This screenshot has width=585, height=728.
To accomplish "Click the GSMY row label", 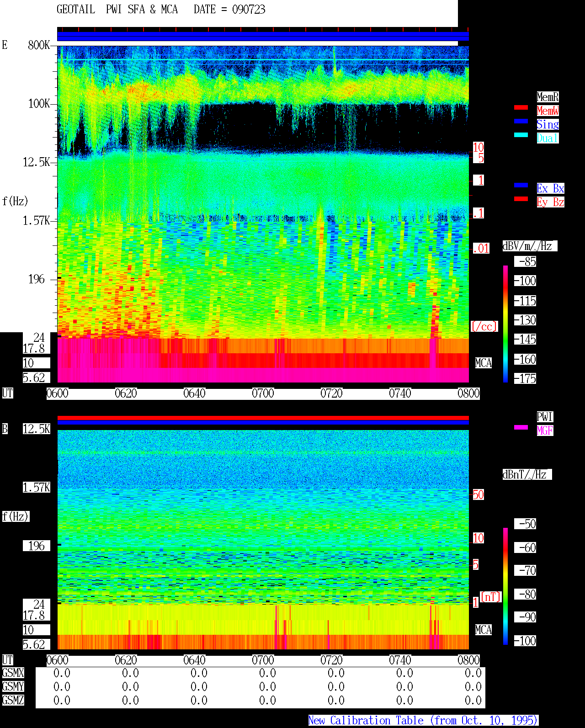I will (13, 686).
